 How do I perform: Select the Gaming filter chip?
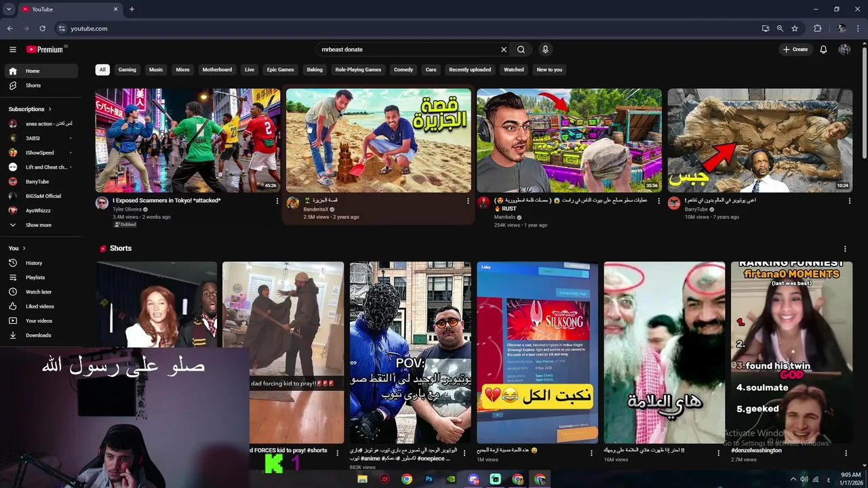127,70
